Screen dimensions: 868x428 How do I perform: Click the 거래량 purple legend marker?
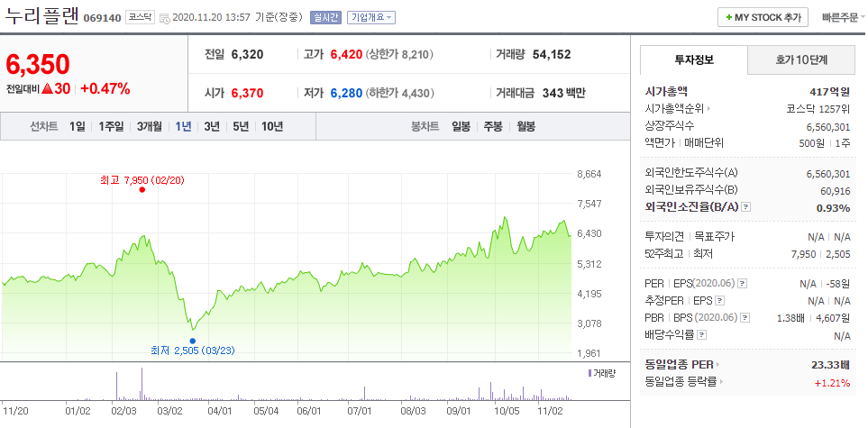[x=589, y=373]
